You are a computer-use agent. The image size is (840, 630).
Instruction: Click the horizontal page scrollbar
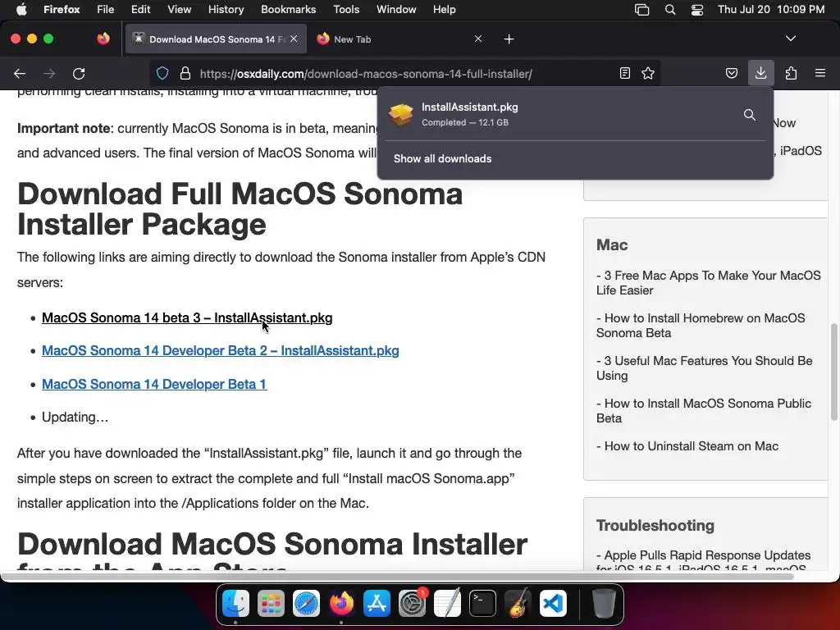coord(397,577)
